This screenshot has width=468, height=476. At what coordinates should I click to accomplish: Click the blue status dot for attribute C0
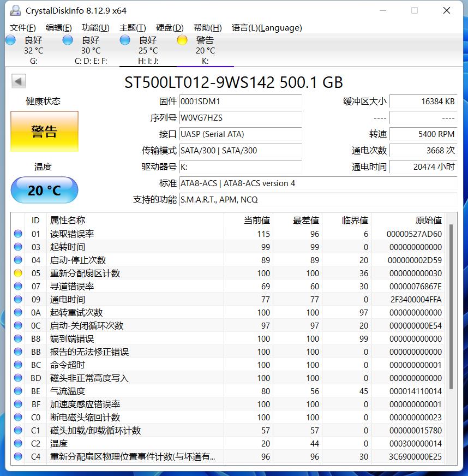18,417
